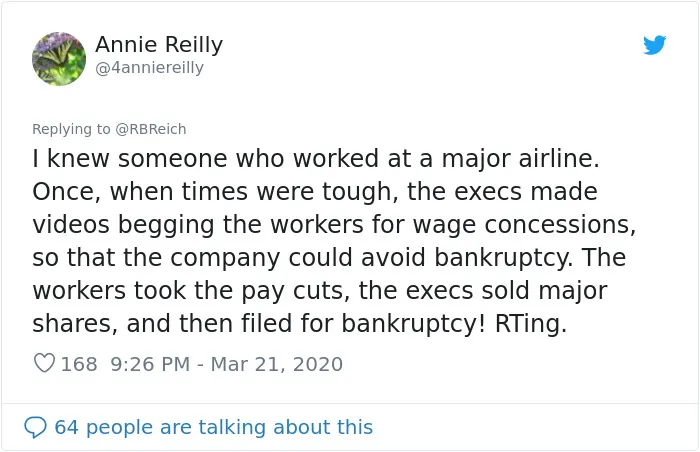Open the @RBReich mention link
Screen dimensions: 700x452
click(x=151, y=129)
